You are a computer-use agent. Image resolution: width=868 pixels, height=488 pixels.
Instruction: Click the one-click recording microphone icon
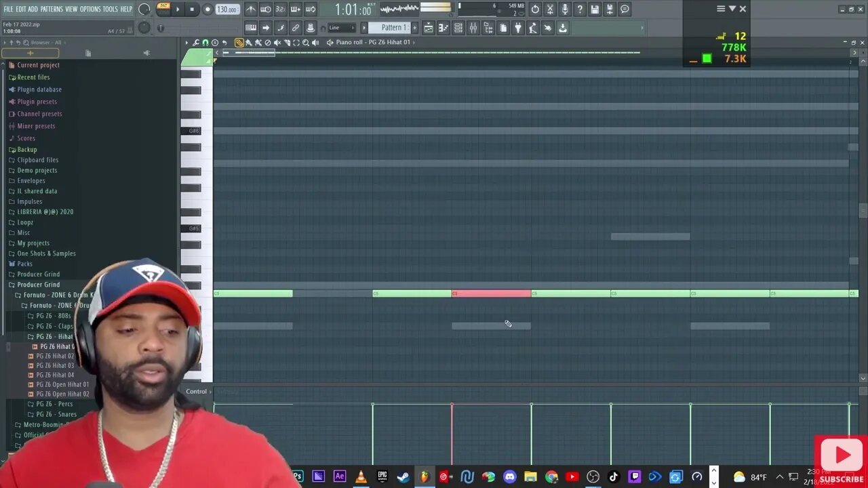[565, 9]
